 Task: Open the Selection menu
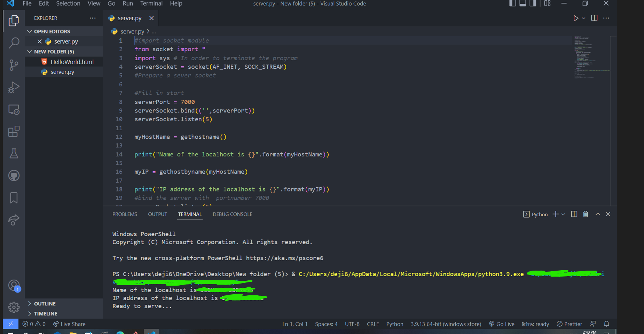[68, 3]
